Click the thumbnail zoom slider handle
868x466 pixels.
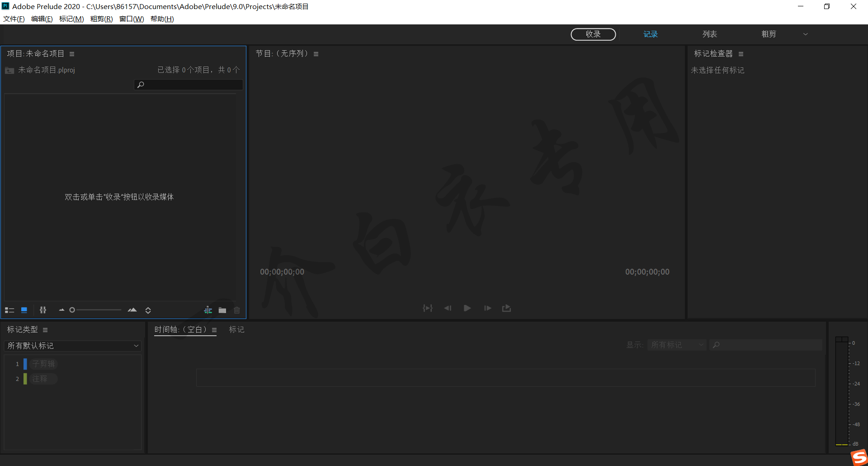(72, 310)
